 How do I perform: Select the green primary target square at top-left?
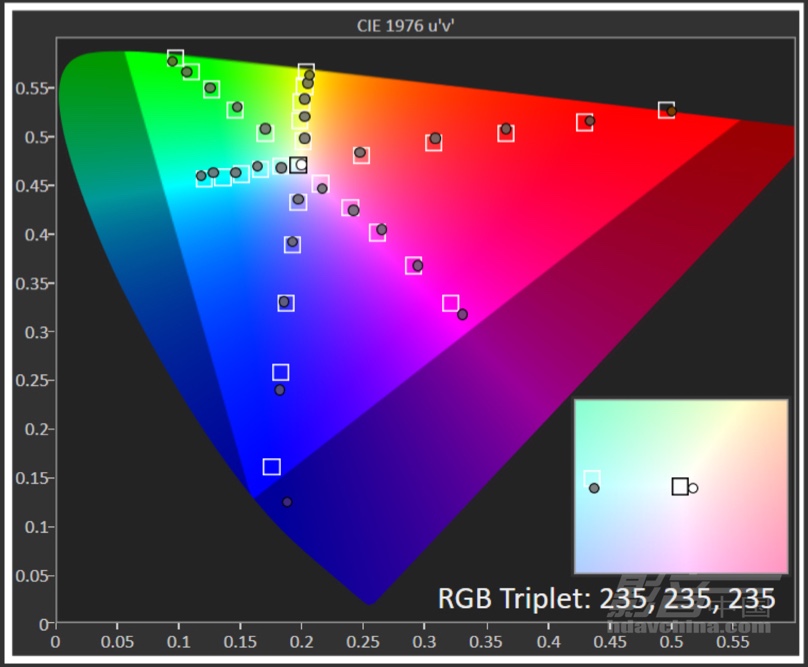(x=176, y=58)
